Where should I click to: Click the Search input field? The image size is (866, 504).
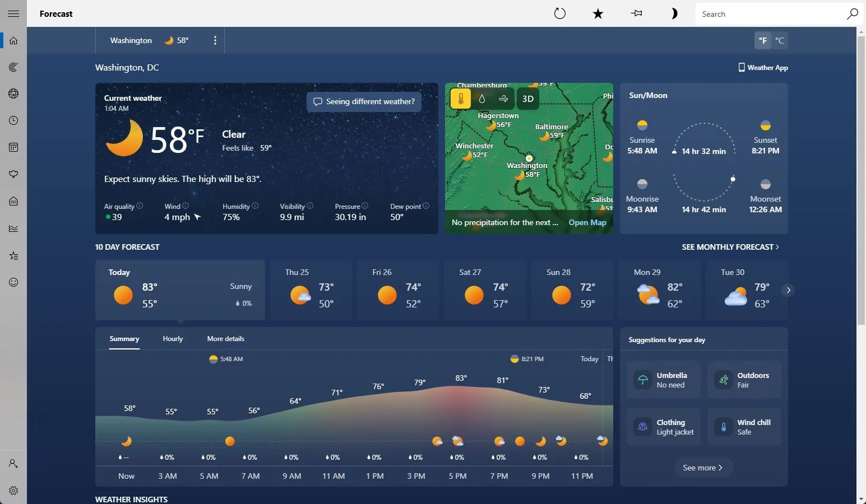point(768,13)
